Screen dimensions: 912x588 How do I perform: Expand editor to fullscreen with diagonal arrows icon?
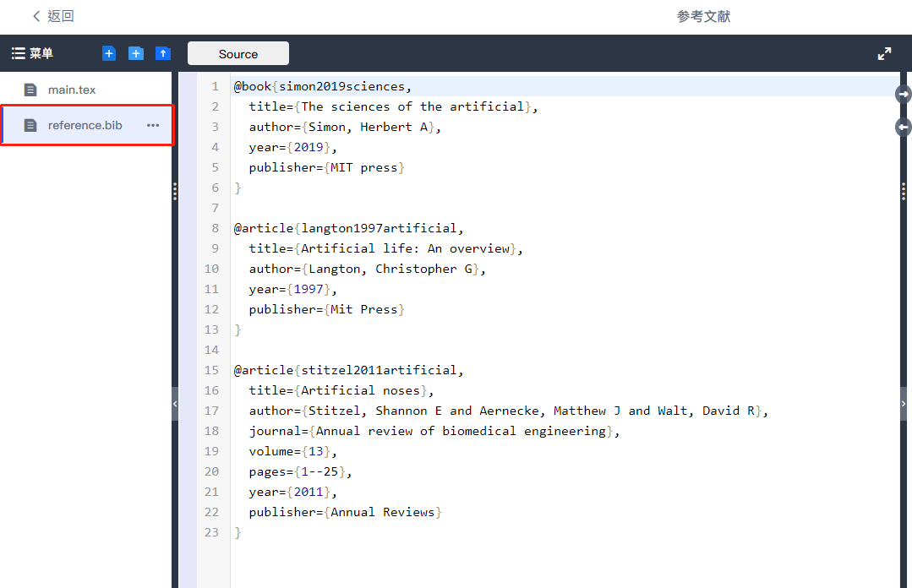tap(884, 52)
